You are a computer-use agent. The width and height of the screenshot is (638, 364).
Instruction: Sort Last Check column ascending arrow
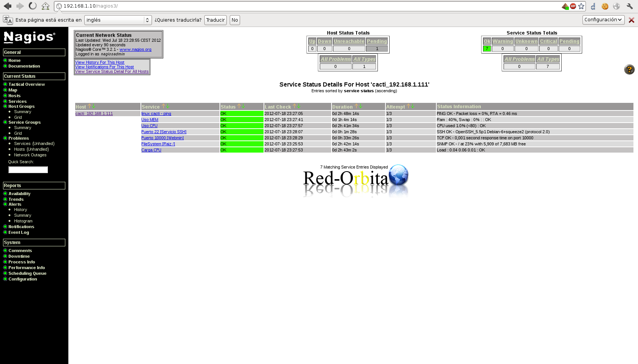294,106
